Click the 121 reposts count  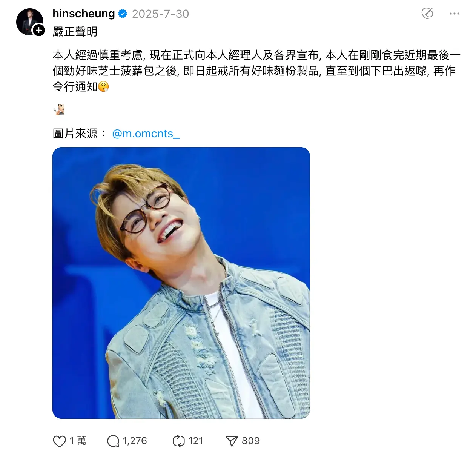[196, 441]
